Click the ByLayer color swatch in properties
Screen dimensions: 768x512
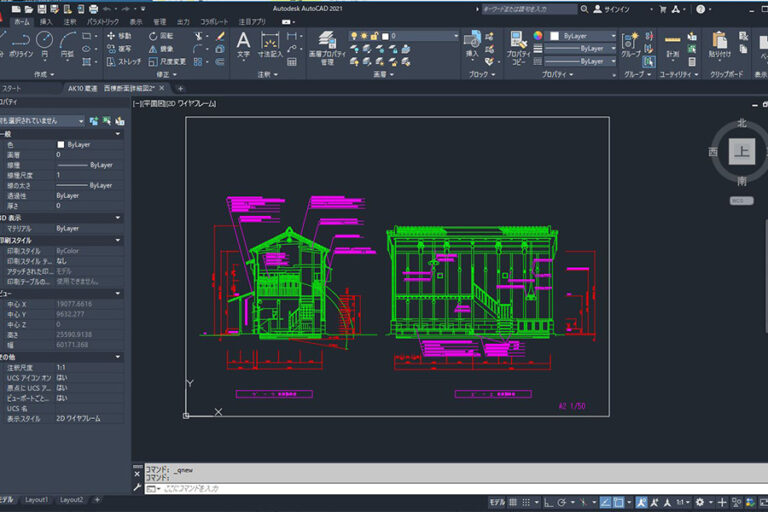point(61,144)
